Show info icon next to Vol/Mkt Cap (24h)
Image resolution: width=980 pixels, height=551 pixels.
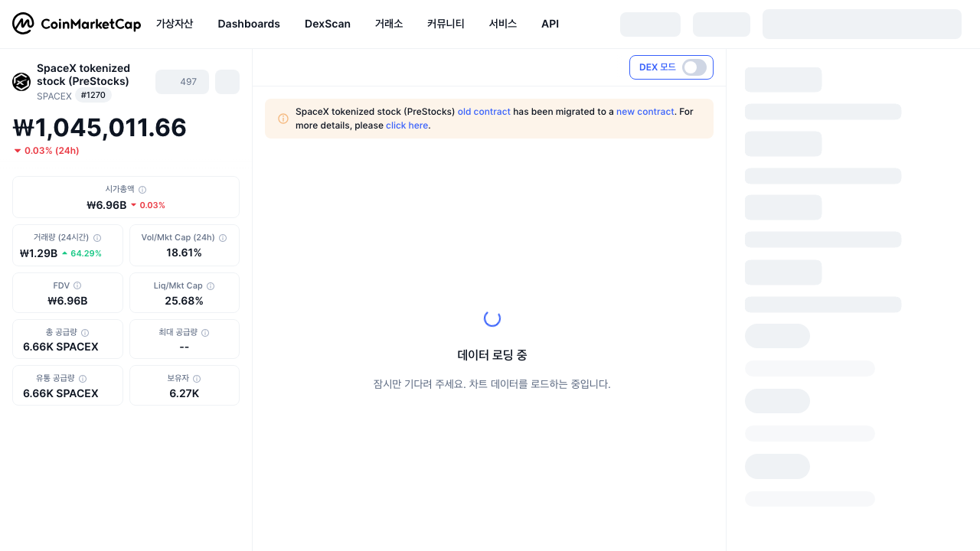click(x=223, y=238)
